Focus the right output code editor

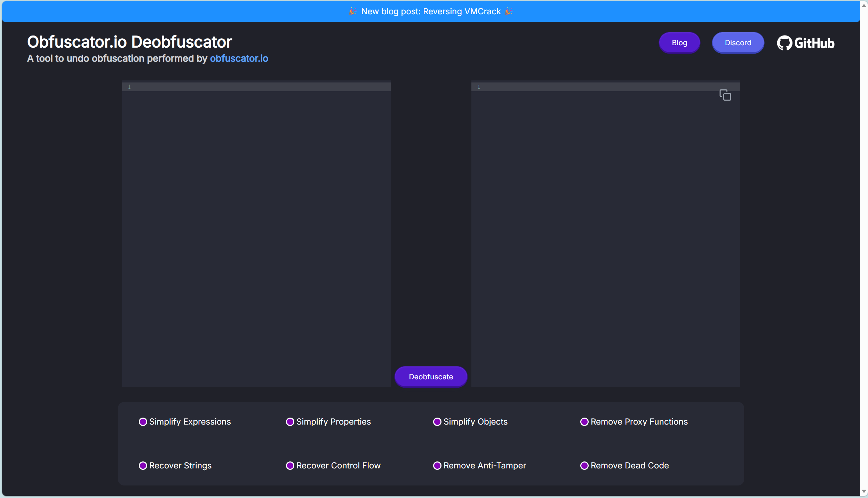click(605, 234)
